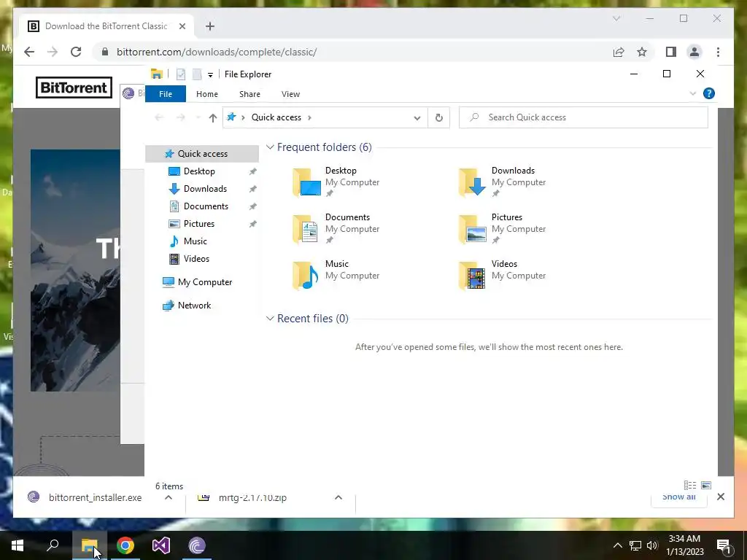747x560 pixels.
Task: Open the Share ribbon tab
Action: (249, 94)
